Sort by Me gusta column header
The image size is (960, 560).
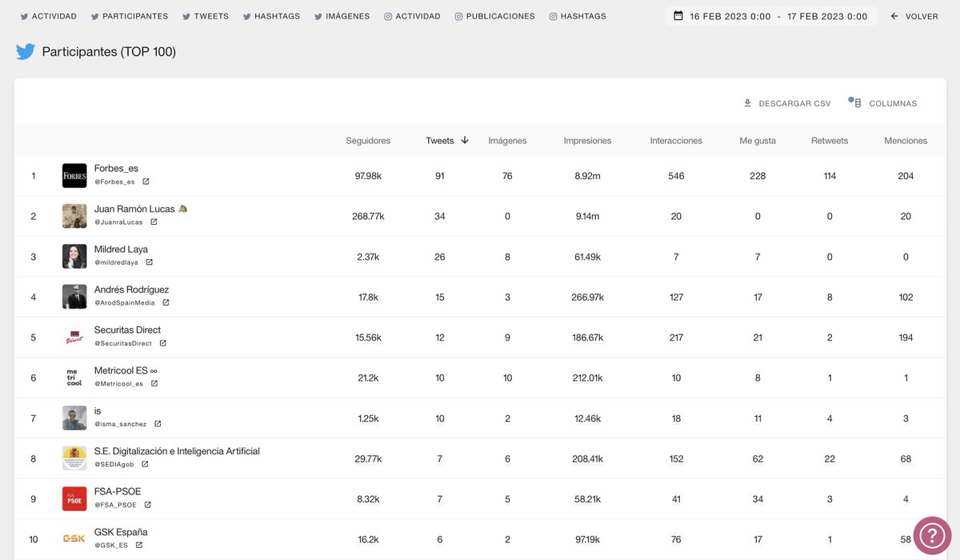point(758,141)
